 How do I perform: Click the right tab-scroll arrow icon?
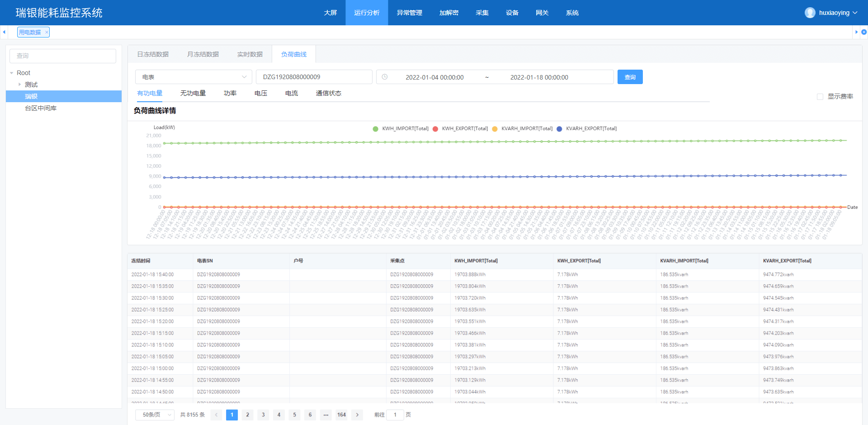(856, 32)
